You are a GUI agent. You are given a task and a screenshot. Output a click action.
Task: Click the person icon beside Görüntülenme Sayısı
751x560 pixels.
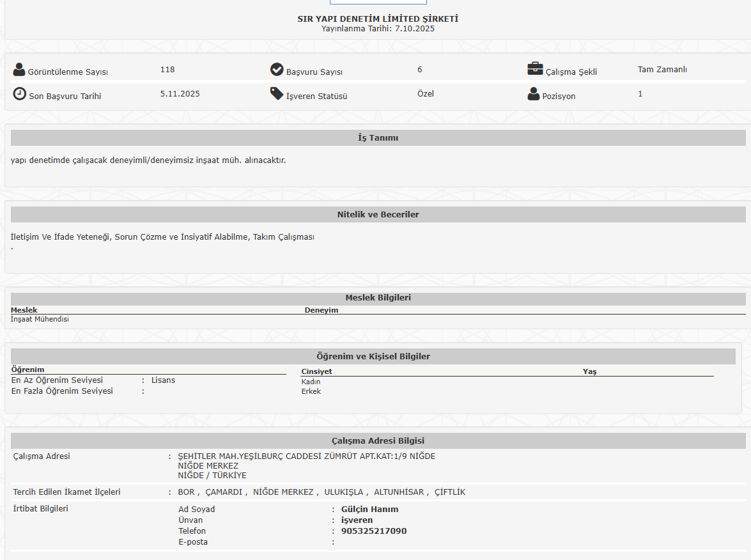19,70
